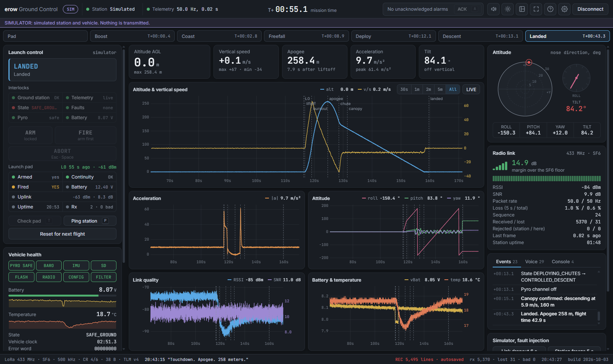
Task: Click the FILTER health chip
Action: point(103,277)
